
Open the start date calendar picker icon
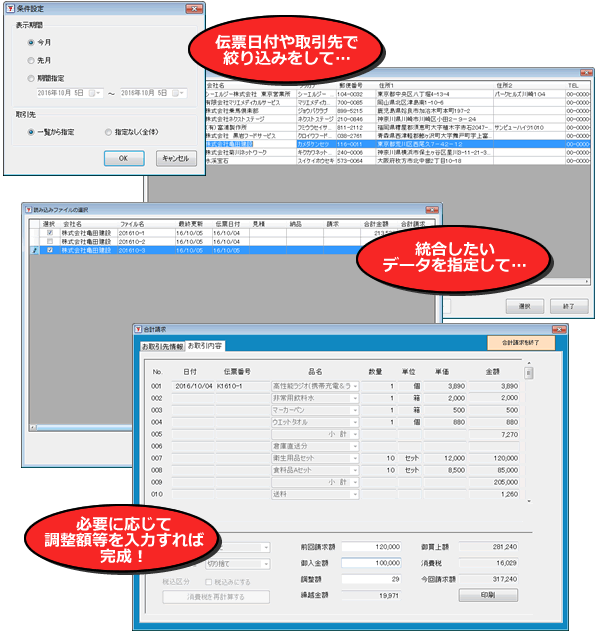pos(93,93)
